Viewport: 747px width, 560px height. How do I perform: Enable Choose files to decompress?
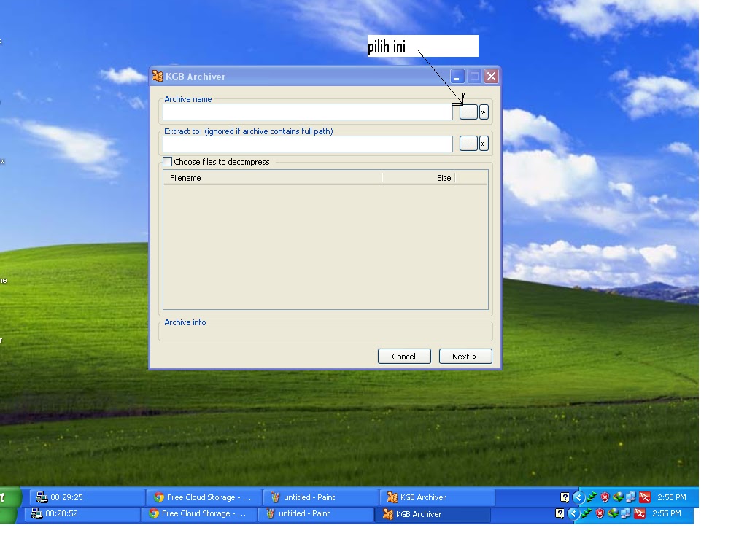167,161
